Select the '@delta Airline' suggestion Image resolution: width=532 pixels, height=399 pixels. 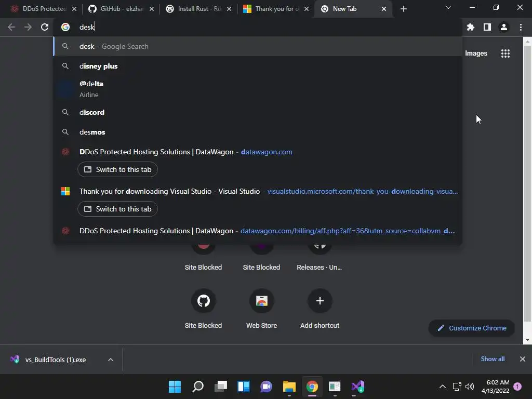pos(258,89)
